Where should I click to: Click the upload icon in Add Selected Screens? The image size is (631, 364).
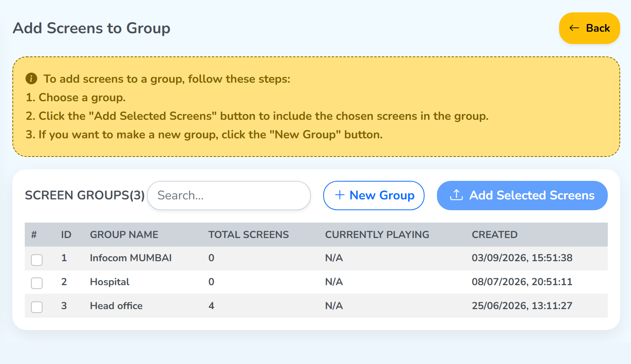[457, 195]
